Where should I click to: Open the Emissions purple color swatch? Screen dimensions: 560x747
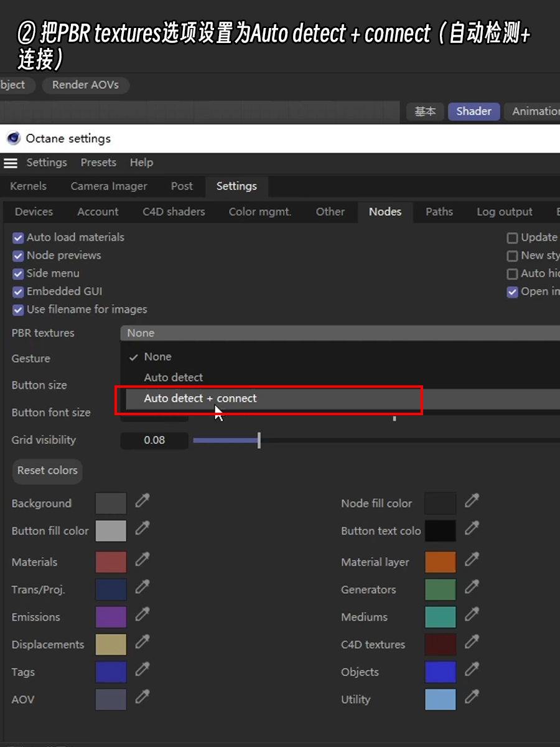(111, 617)
